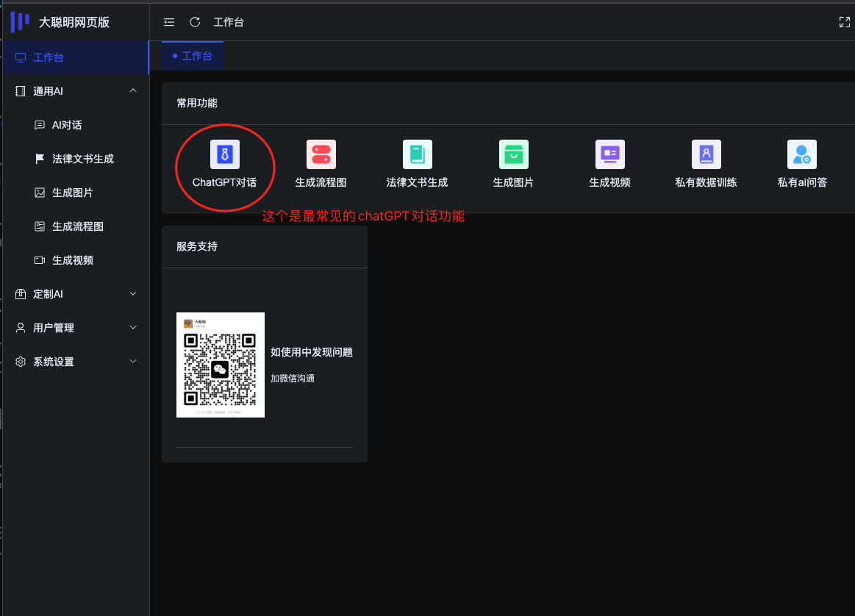
Task: Click the ChatGPT对话 label text
Action: 225,182
